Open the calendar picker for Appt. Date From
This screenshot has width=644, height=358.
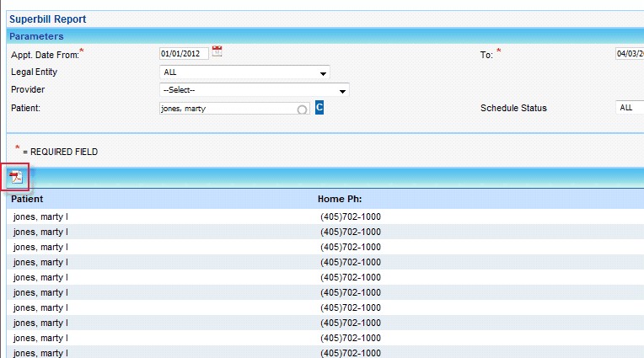(x=217, y=52)
